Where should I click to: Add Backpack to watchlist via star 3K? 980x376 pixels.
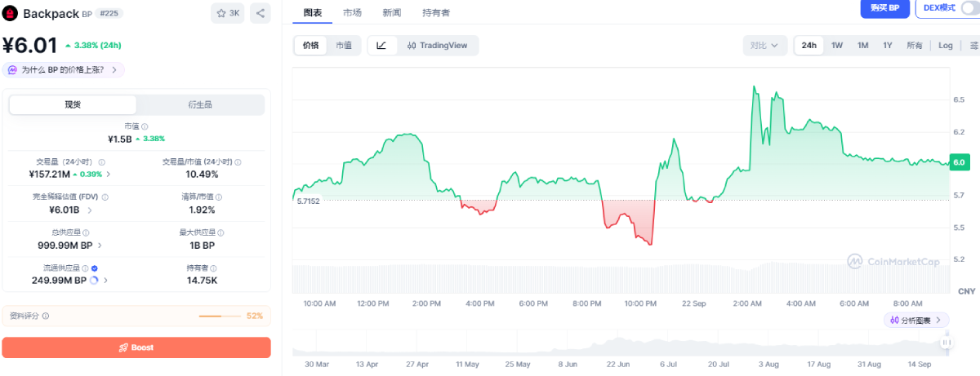coord(228,13)
